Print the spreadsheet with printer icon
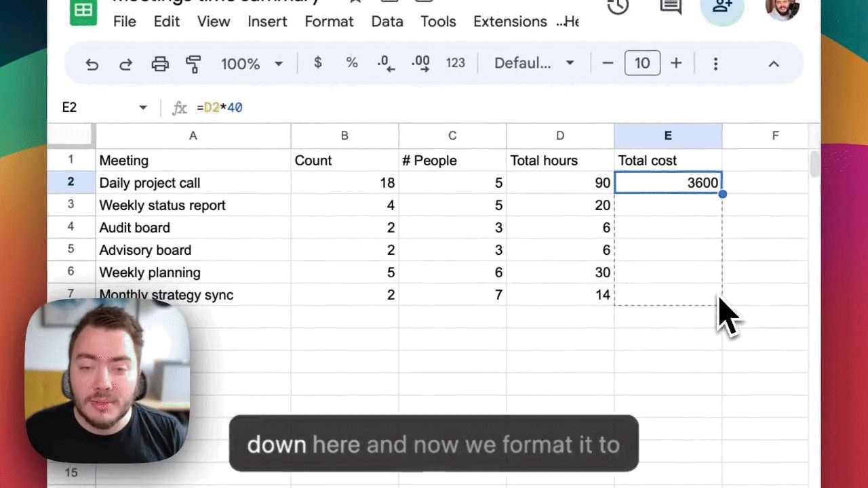This screenshot has width=868, height=488. pos(160,64)
